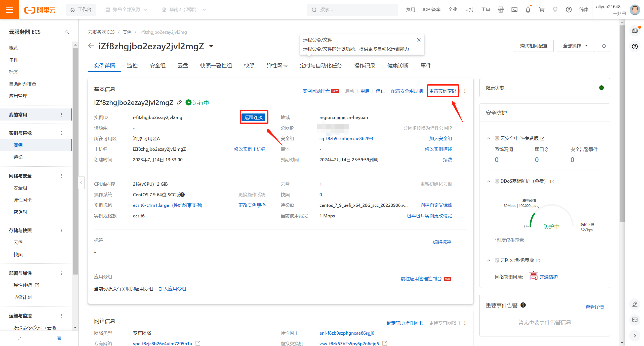This screenshot has width=644, height=346.
Task: Search icon in ECS sidebar
Action: tap(67, 32)
